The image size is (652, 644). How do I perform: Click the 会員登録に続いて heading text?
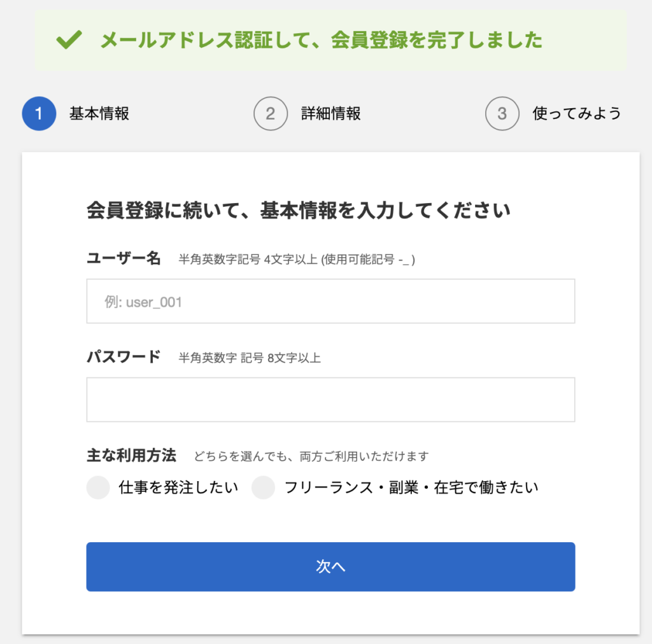coord(299,210)
